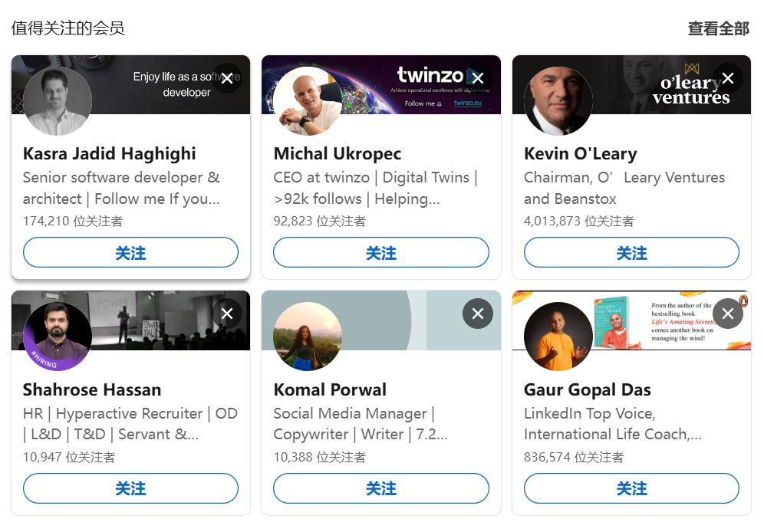Follow Michal Ukropec using 关注 button

pos(381,252)
